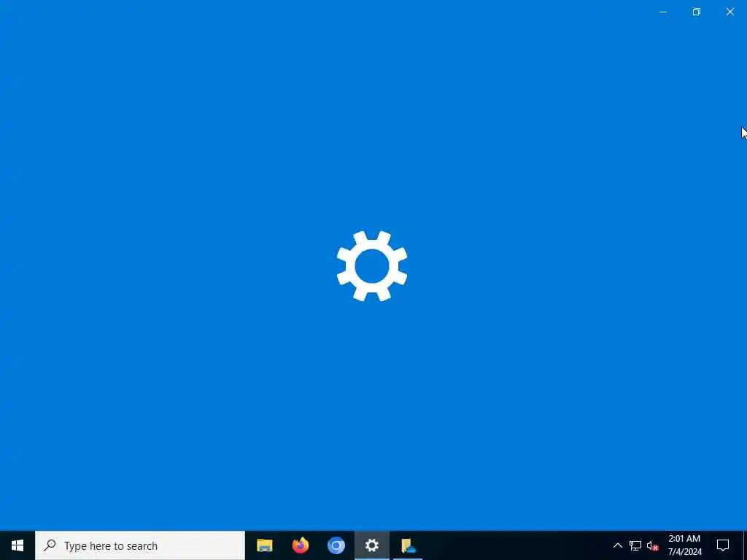The height and width of the screenshot is (560, 747).
Task: Click the magnifier icon in search box
Action: click(50, 545)
